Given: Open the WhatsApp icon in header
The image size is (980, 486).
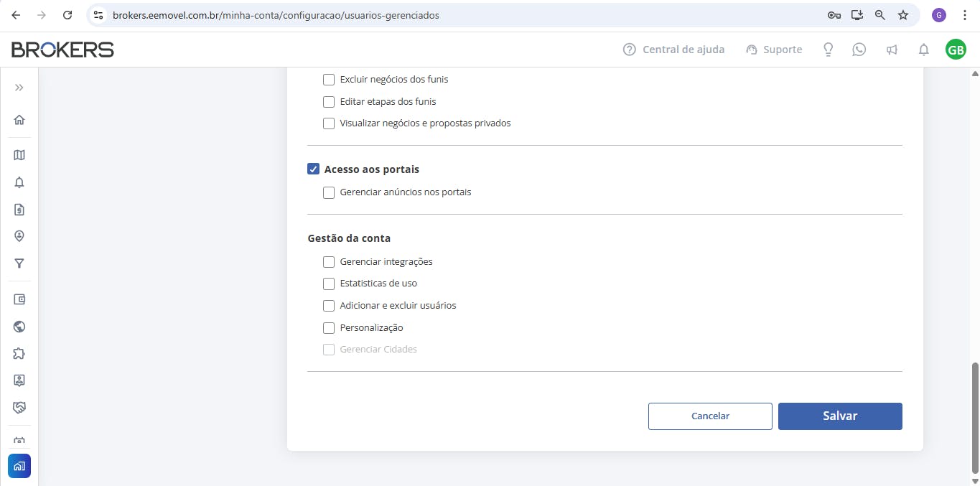Looking at the screenshot, I should pyautogui.click(x=859, y=50).
